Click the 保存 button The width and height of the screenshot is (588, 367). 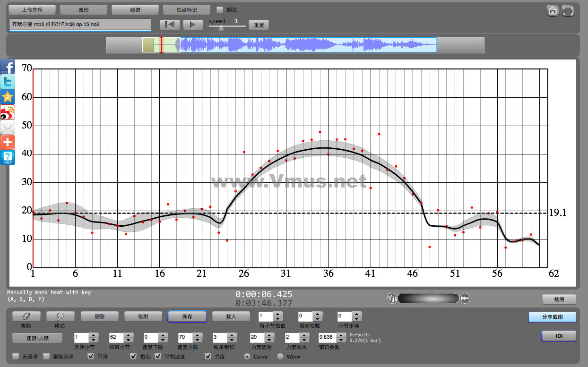pyautogui.click(x=187, y=316)
